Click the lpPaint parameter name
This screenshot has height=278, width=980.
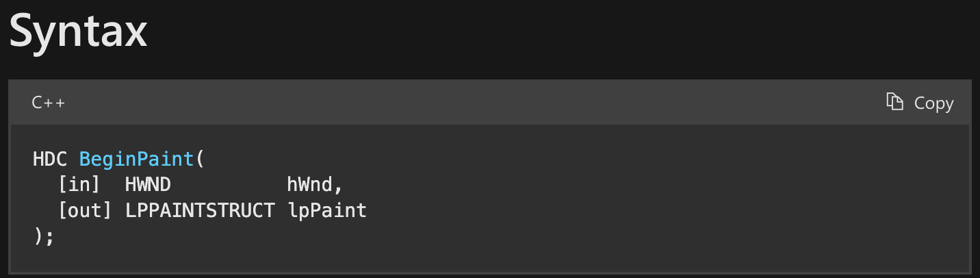326,210
